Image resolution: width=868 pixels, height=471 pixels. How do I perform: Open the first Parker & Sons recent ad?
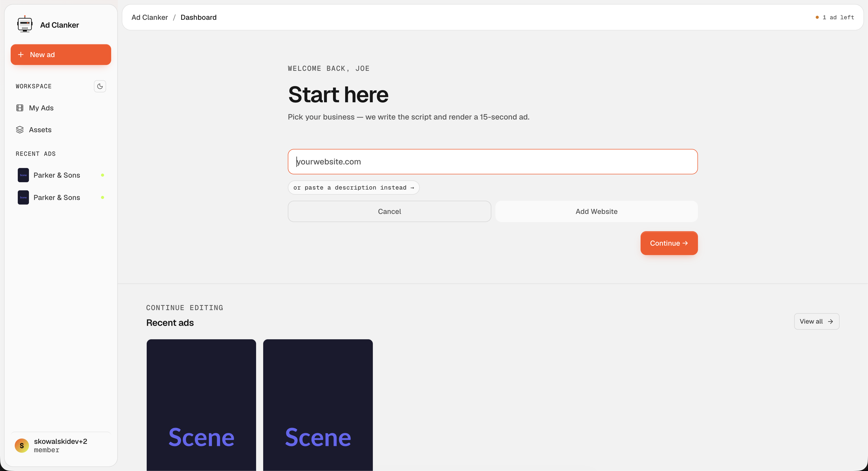[61, 175]
